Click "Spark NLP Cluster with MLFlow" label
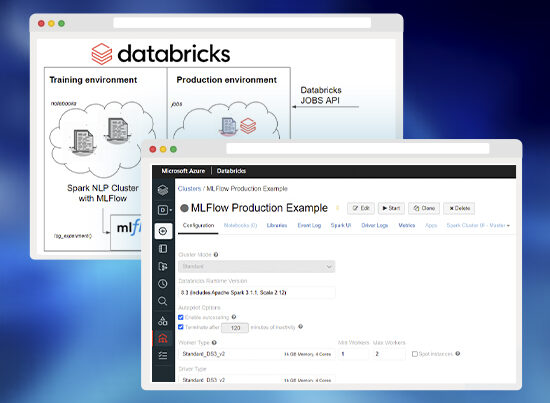 click(103, 193)
